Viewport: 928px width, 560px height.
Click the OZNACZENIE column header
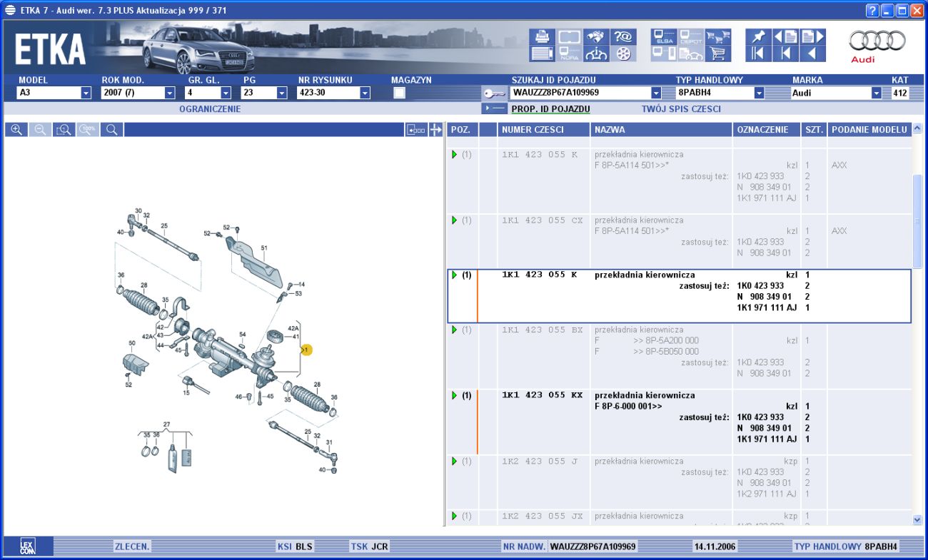(x=767, y=130)
